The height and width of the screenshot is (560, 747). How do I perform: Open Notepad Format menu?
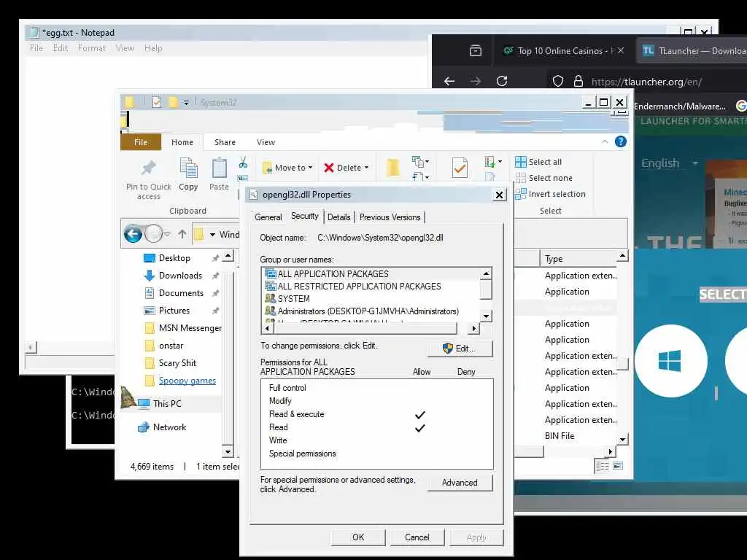(x=91, y=48)
